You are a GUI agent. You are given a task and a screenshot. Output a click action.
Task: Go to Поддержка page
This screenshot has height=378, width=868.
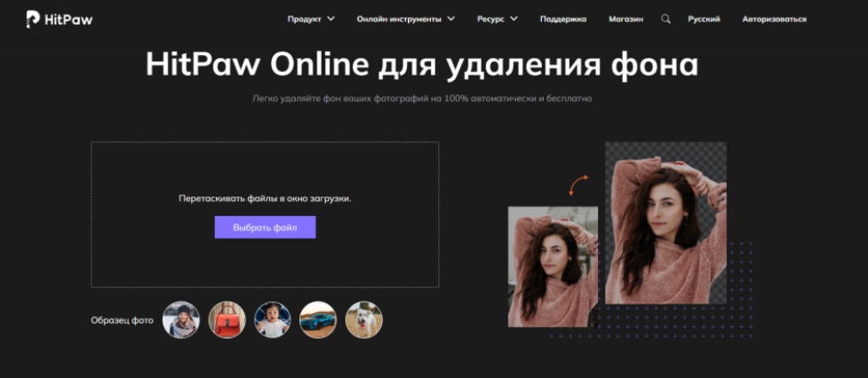[x=563, y=19]
